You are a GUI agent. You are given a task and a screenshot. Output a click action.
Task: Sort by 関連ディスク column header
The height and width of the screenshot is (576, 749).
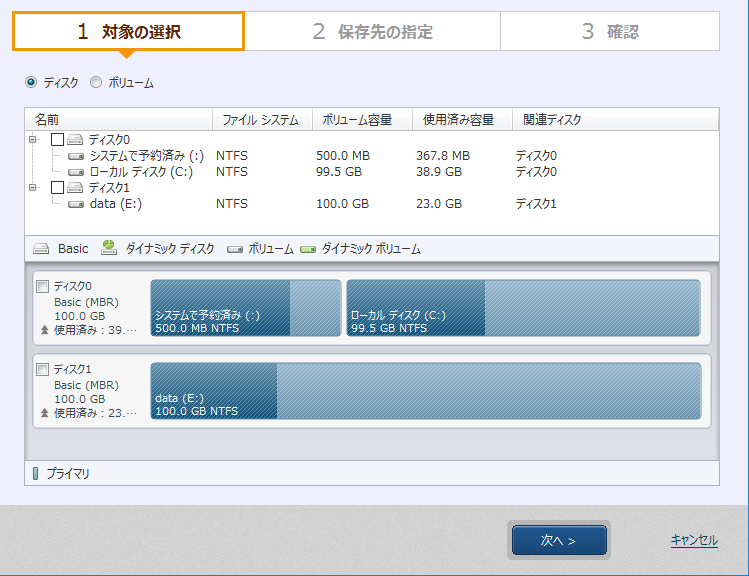615,119
